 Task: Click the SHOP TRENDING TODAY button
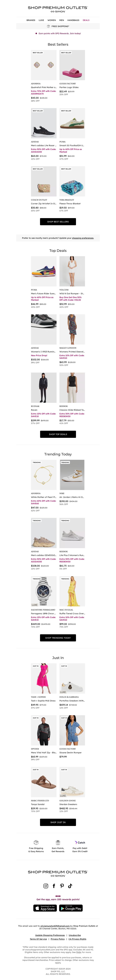pyautogui.click(x=58, y=638)
